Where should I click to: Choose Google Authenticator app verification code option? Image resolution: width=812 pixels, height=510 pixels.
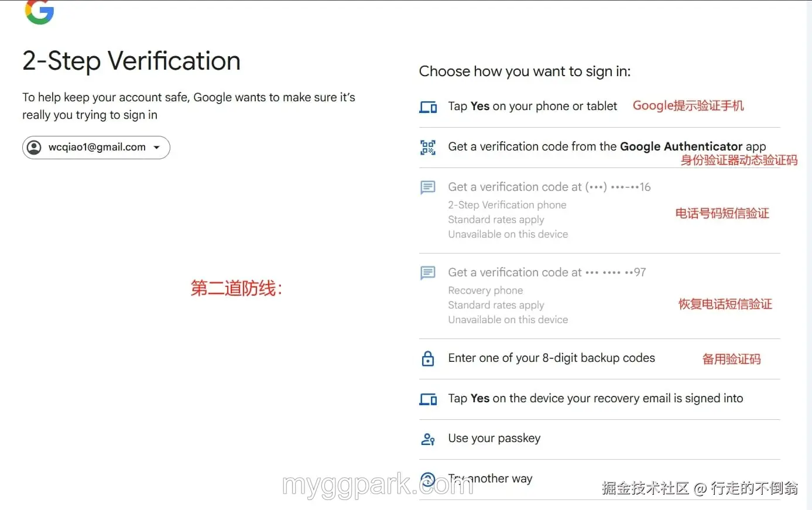pyautogui.click(x=599, y=147)
